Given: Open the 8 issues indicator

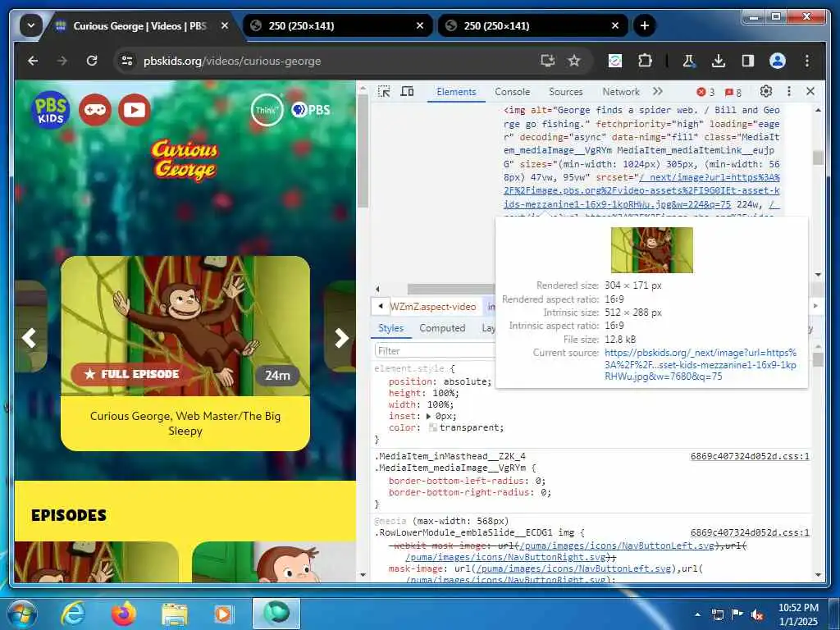Looking at the screenshot, I should click(733, 92).
